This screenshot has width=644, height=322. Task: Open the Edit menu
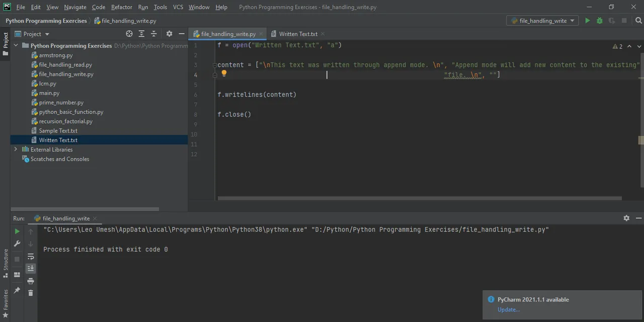point(36,7)
